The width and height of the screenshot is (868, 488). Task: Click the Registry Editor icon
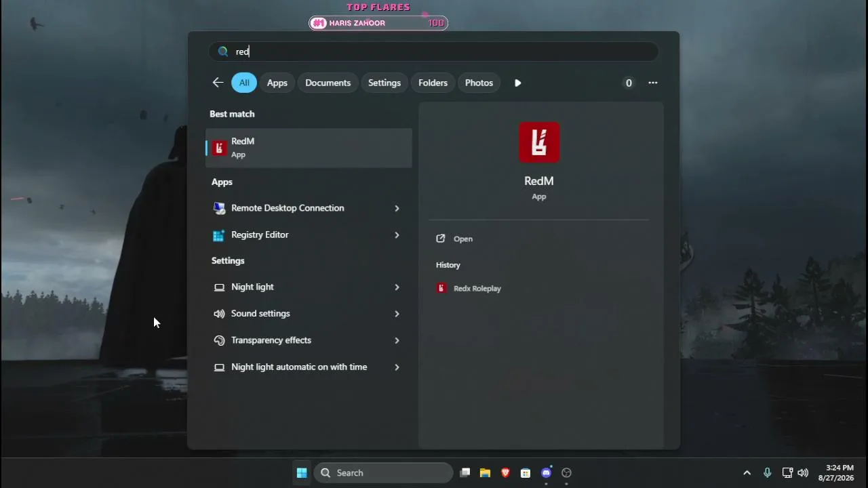point(219,235)
